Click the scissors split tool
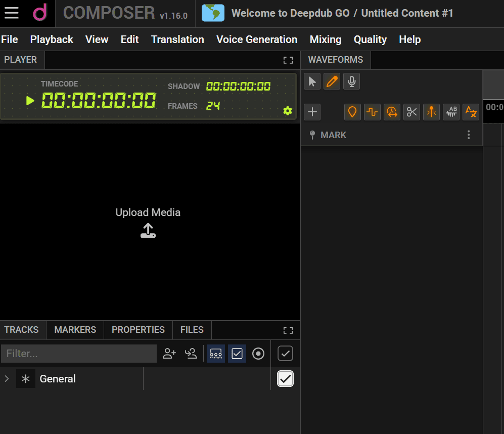504x434 pixels. [412, 112]
